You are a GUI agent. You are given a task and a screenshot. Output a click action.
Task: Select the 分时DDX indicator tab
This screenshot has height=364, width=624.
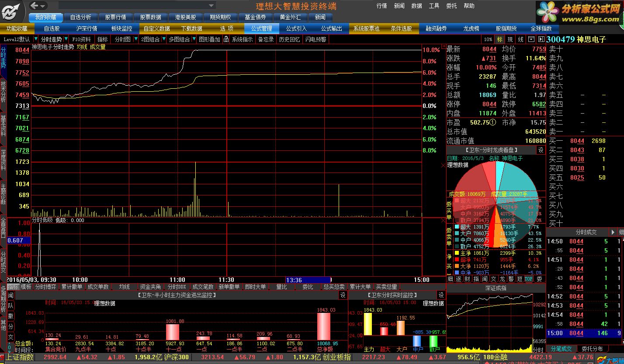(x=177, y=287)
